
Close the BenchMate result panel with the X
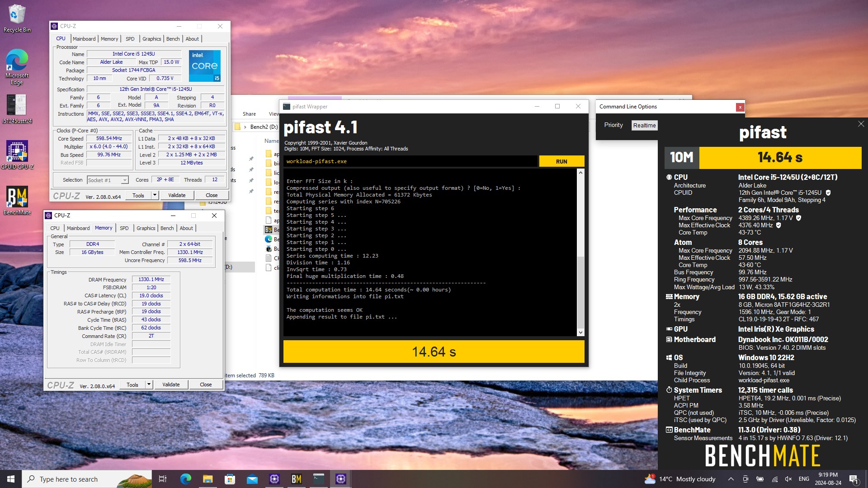click(x=861, y=124)
